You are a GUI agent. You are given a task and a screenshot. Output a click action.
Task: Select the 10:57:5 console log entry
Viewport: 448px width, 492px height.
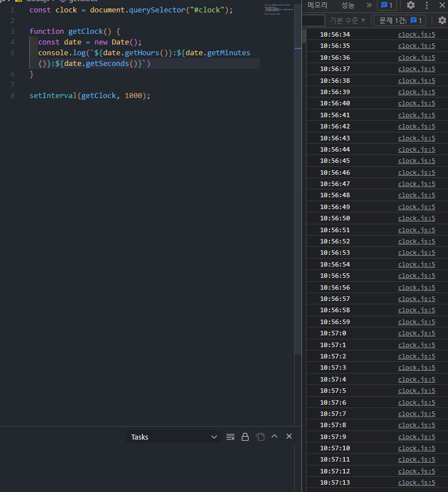pyautogui.click(x=377, y=391)
